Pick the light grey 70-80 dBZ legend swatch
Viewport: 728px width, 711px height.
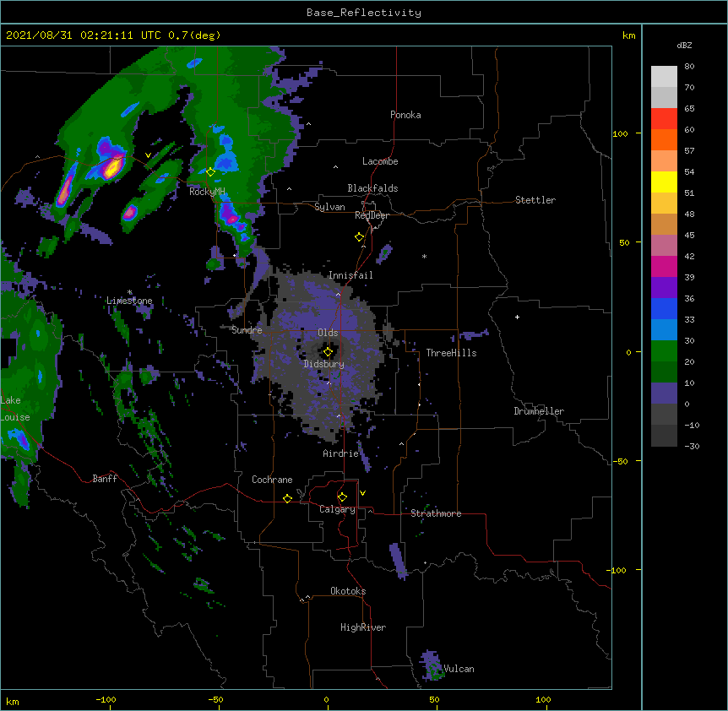coord(664,77)
